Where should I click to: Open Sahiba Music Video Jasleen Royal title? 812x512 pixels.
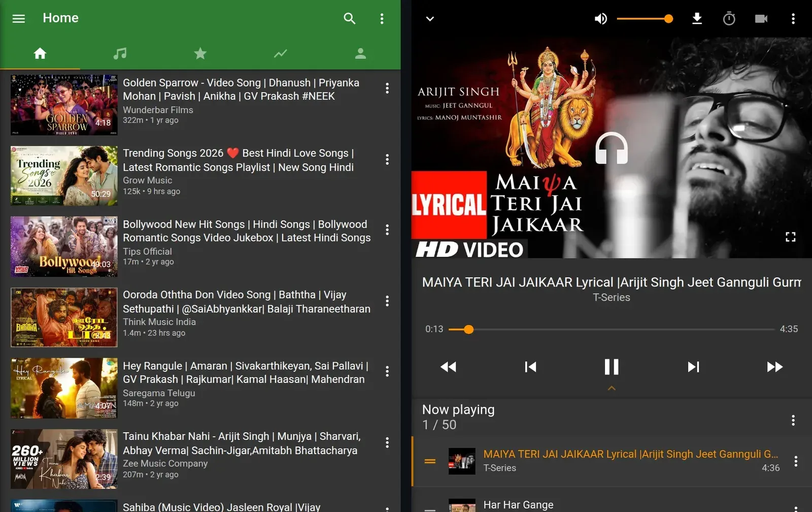point(222,507)
